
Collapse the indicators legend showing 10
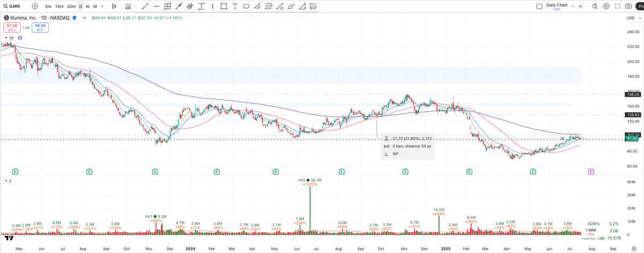pos(9,38)
